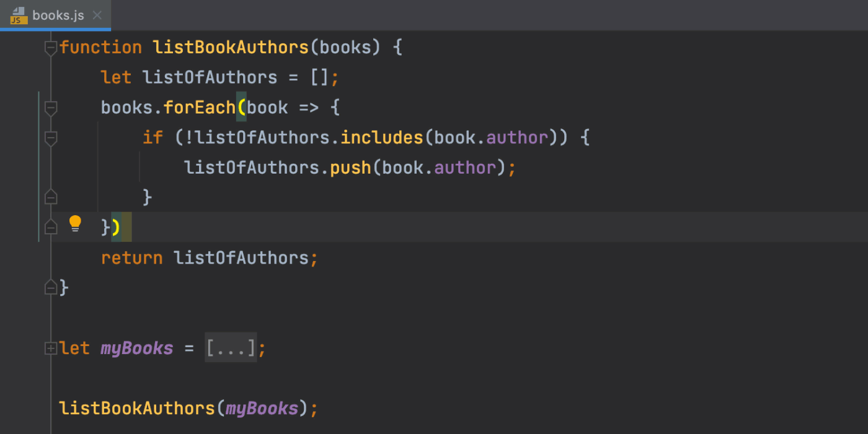Click the listBookAuthors name in function declaration
868x434 pixels.
point(231,48)
